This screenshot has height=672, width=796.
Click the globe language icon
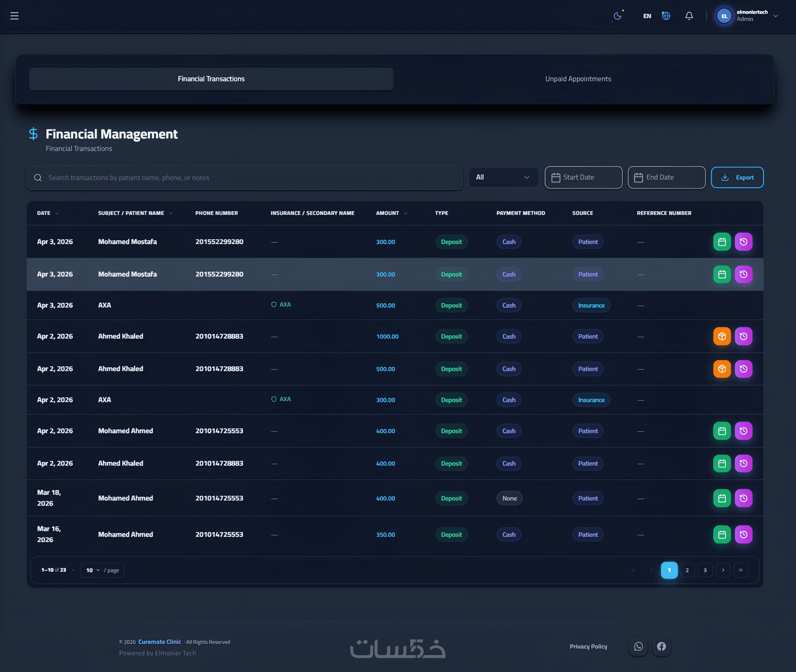tap(666, 16)
